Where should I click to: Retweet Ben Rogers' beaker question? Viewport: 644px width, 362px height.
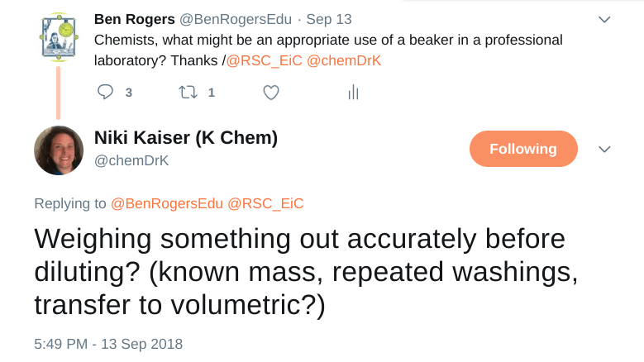tap(188, 93)
